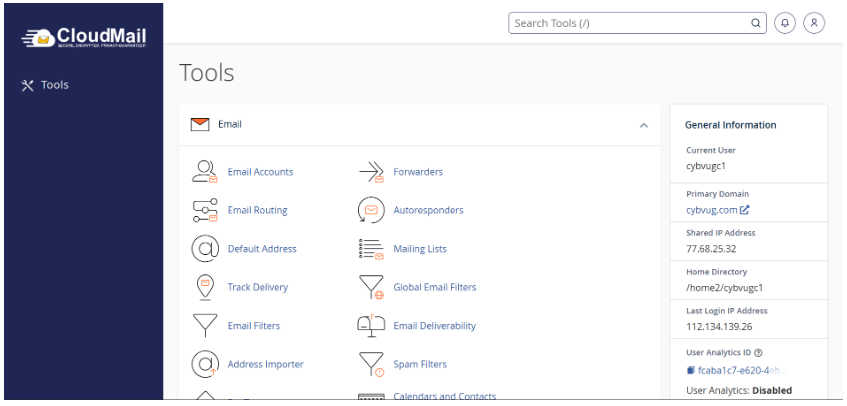
Task: Select Tools in the sidebar
Action: (45, 85)
